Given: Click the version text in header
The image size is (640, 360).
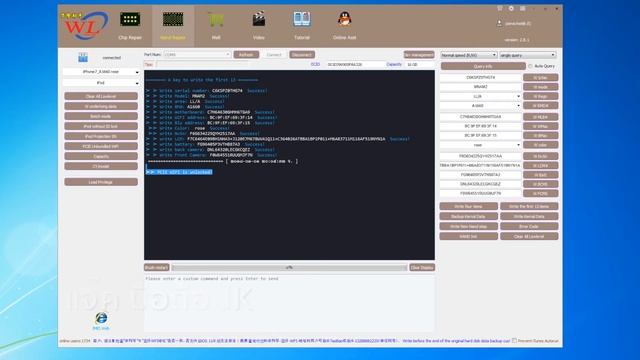Looking at the screenshot, I should pos(517,40).
